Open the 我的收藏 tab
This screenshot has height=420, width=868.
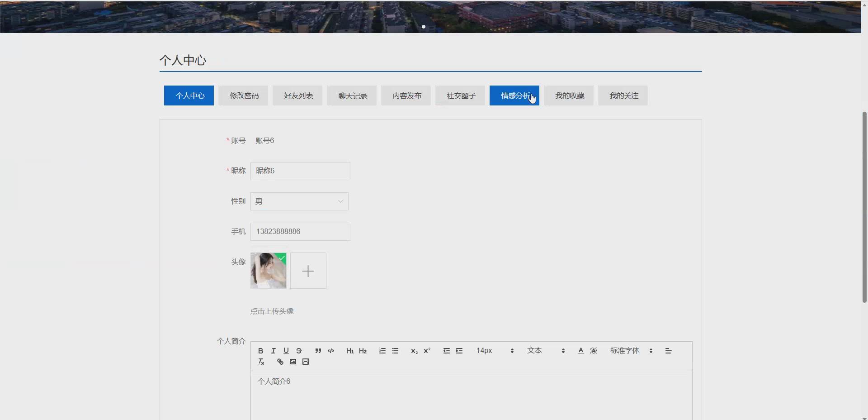(569, 95)
